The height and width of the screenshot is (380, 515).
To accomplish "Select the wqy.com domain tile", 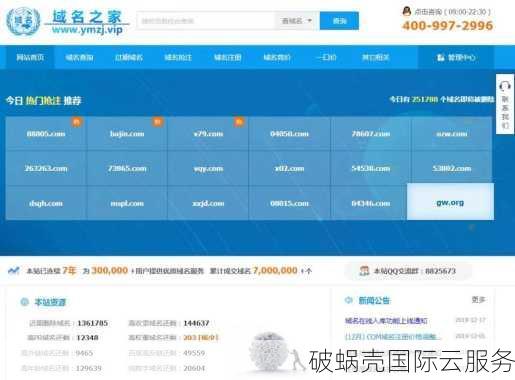I will [x=208, y=168].
